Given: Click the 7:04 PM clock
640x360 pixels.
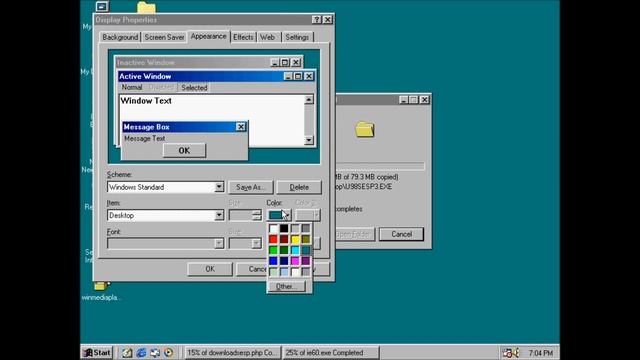Looking at the screenshot, I should (x=540, y=353).
